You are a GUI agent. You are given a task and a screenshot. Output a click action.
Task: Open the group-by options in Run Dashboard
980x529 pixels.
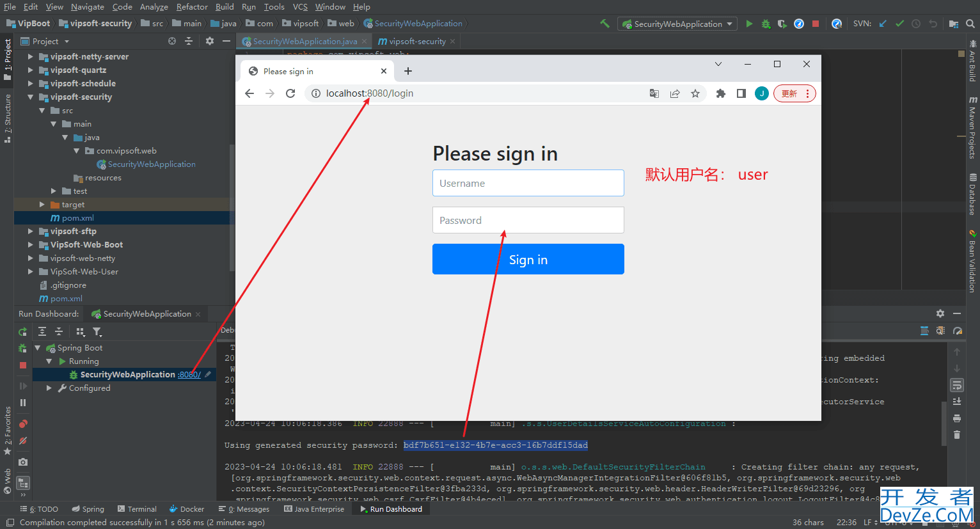click(81, 331)
